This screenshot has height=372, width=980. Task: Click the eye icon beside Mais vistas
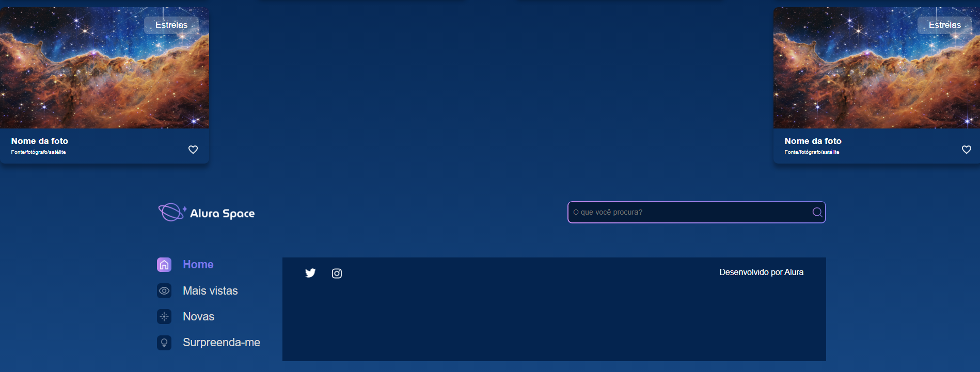[164, 290]
